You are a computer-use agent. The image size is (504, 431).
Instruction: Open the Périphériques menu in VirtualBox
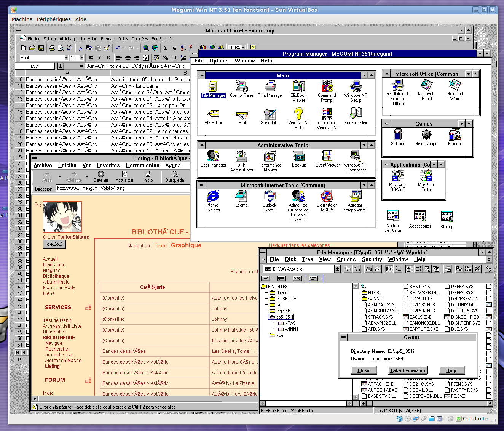[54, 19]
